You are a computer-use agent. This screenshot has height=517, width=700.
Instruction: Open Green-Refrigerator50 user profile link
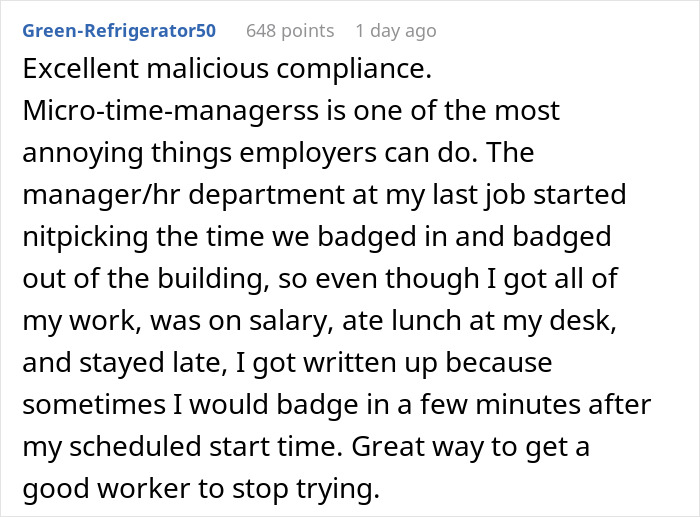[x=119, y=31]
